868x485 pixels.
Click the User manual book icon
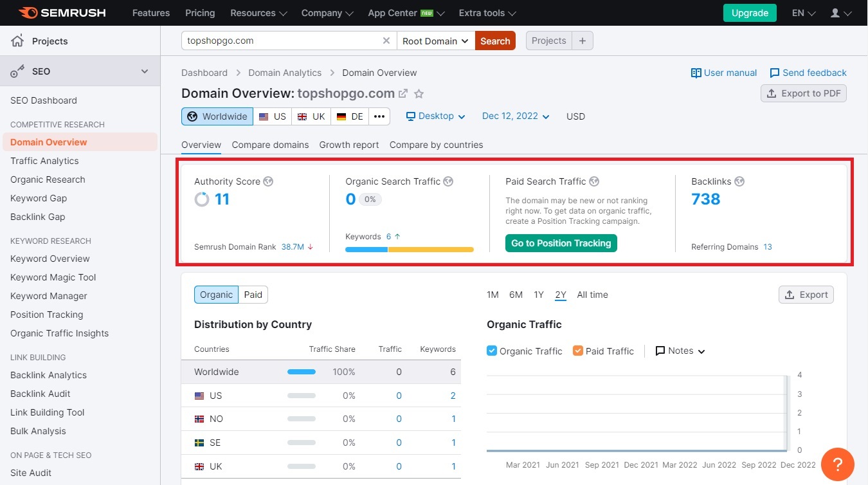[x=696, y=73]
